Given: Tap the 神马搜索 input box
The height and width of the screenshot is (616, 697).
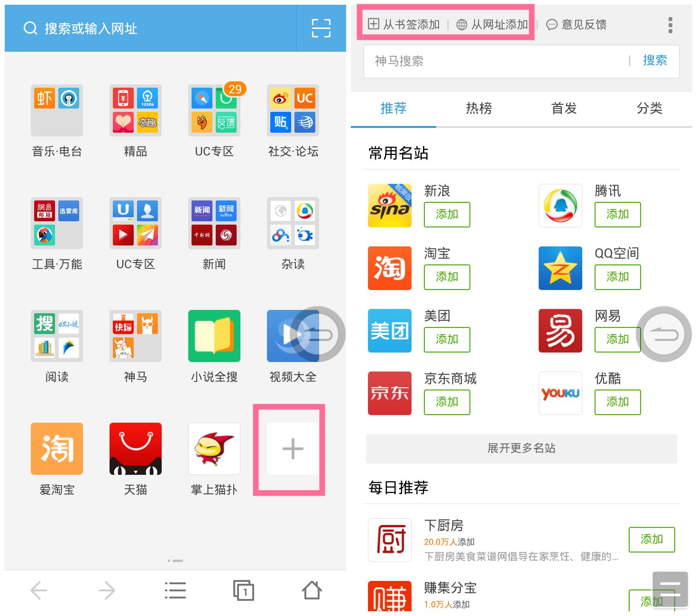Looking at the screenshot, I should 495,61.
